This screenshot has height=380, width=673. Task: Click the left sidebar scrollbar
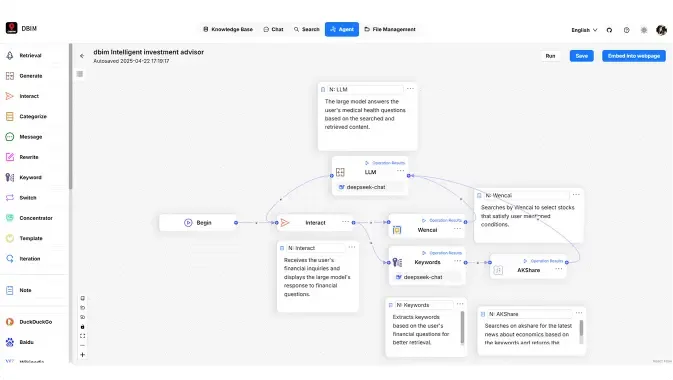pyautogui.click(x=70, y=116)
